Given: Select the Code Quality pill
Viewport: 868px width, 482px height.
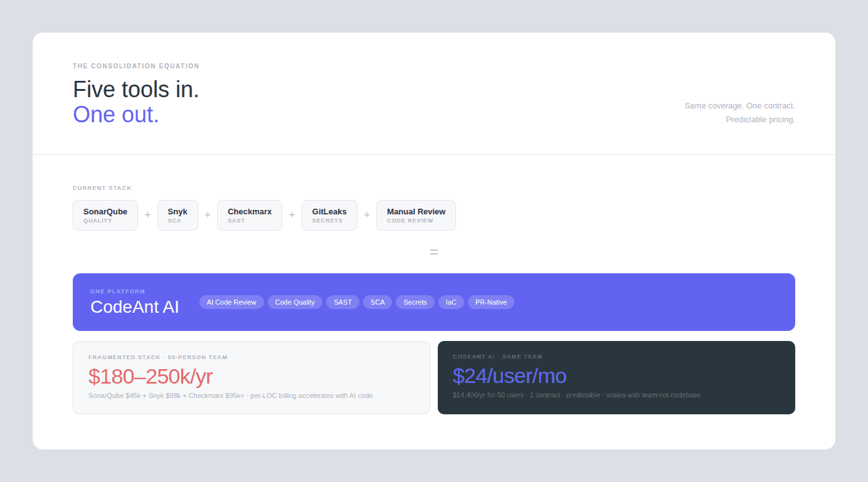Looking at the screenshot, I should pyautogui.click(x=295, y=302).
